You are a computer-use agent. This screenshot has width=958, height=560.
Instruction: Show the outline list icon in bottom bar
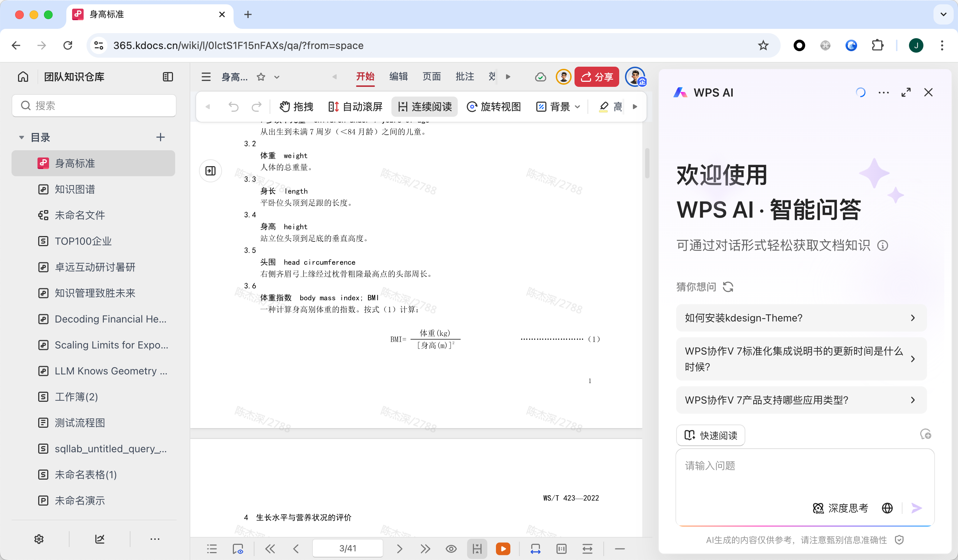212,548
